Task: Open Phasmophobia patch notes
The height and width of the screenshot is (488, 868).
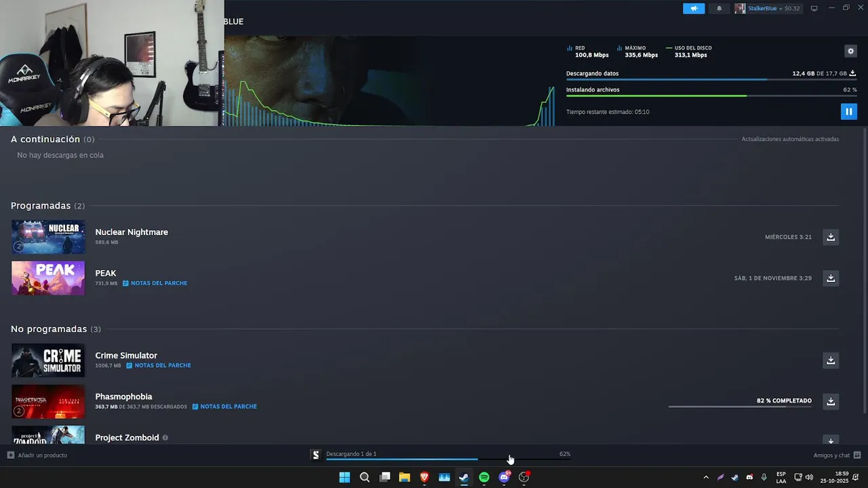Action: (x=224, y=407)
